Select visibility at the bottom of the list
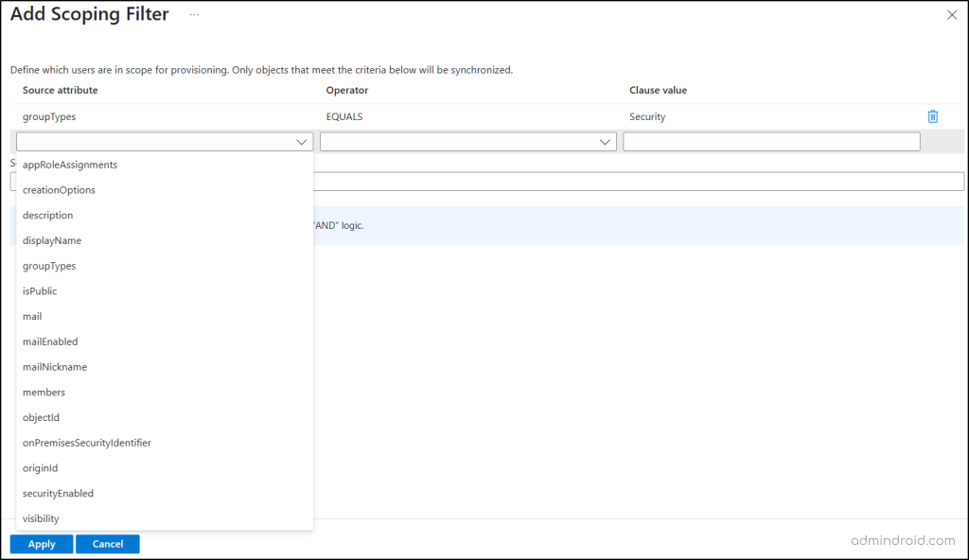The width and height of the screenshot is (969, 560). point(41,518)
